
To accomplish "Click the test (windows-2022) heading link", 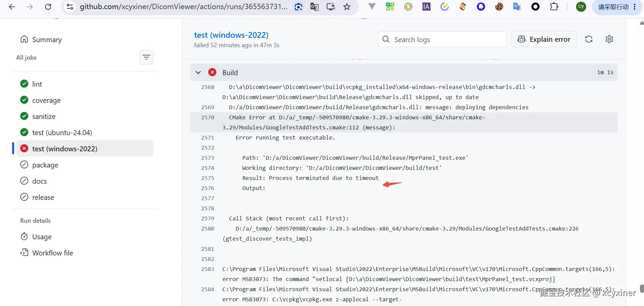I will [x=231, y=35].
